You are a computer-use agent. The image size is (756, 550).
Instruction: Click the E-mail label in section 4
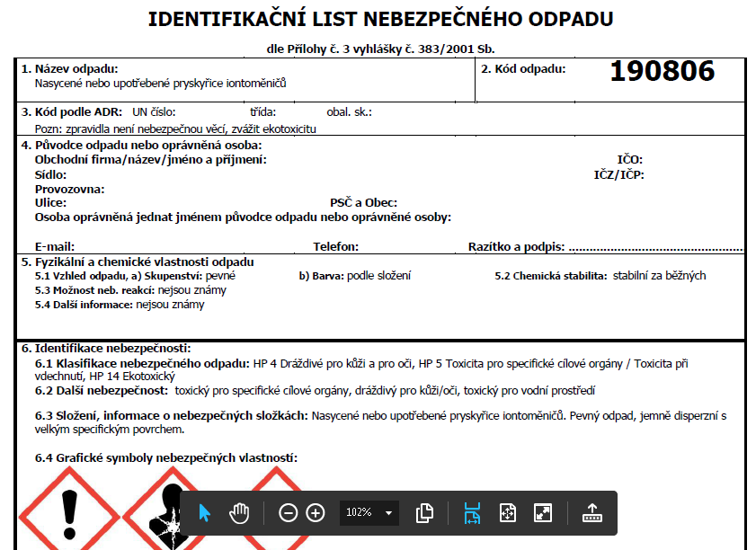[x=54, y=246]
